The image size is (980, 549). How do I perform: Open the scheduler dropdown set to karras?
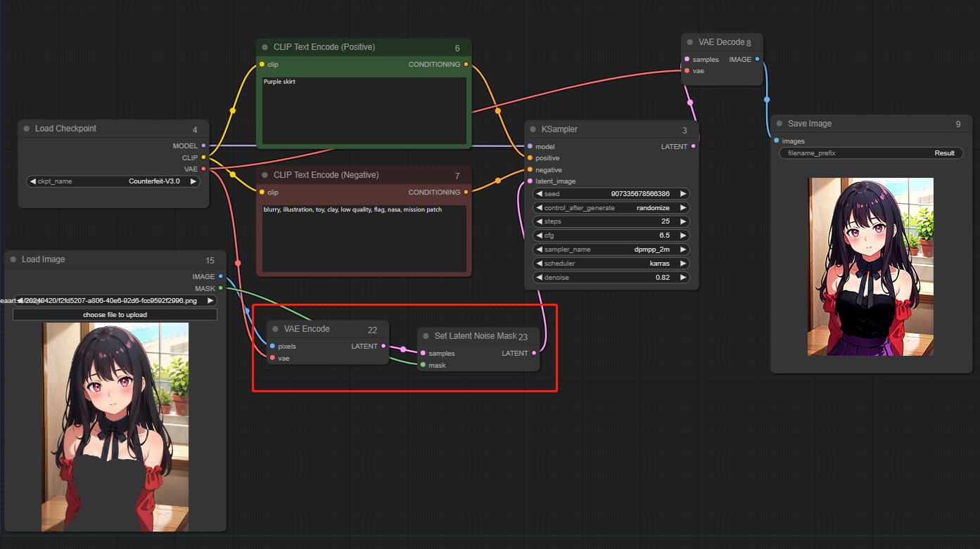coord(611,264)
